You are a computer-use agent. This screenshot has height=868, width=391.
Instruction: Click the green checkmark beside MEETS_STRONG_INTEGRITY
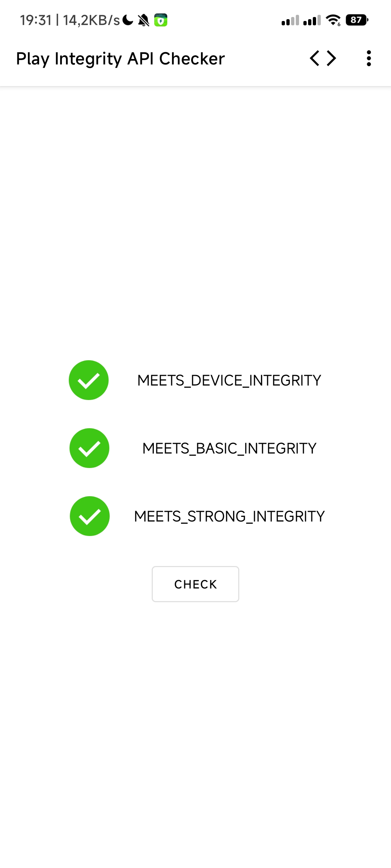[90, 516]
